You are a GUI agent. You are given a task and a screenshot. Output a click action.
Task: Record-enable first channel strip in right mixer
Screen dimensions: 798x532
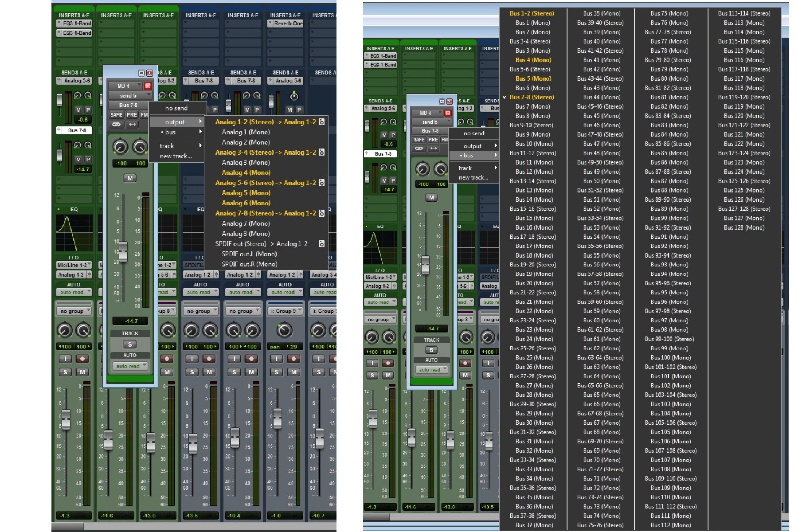click(388, 363)
